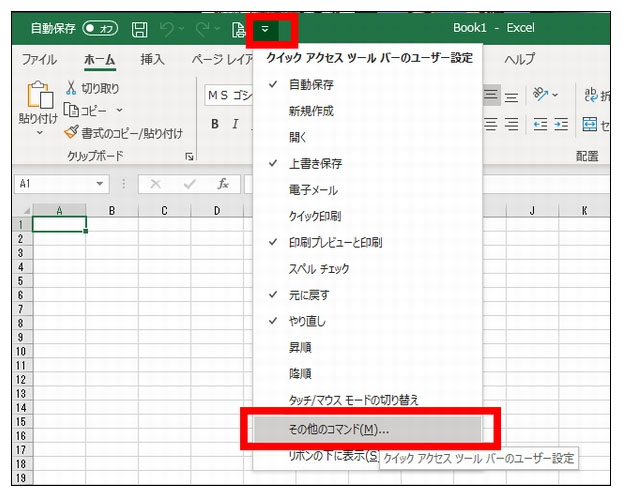Toggle タッチ/マウス モードの切り替え item
The image size is (626, 495).
tap(368, 400)
